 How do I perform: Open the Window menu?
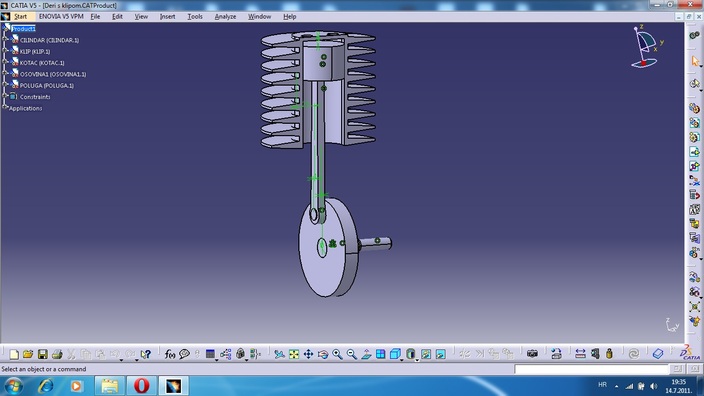(260, 17)
